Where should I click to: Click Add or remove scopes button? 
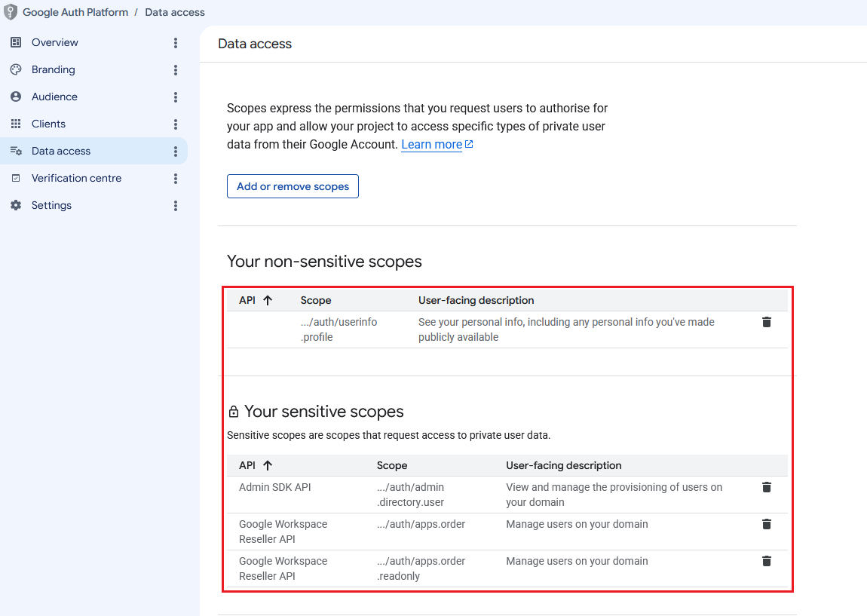pyautogui.click(x=293, y=186)
